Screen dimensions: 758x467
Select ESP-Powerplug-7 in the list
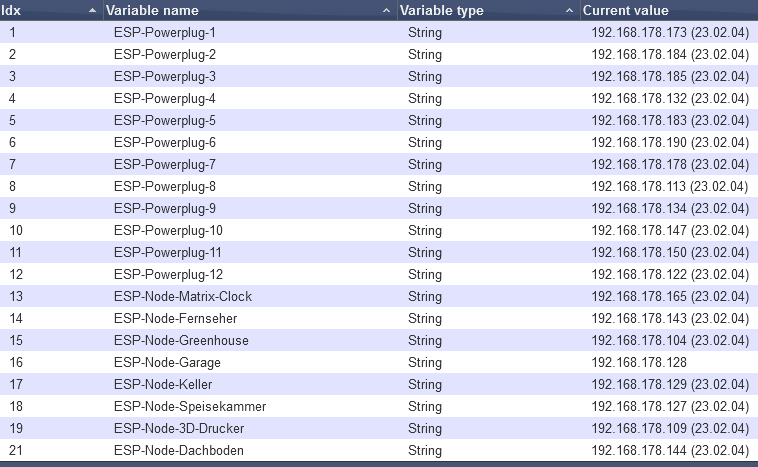coord(165,165)
